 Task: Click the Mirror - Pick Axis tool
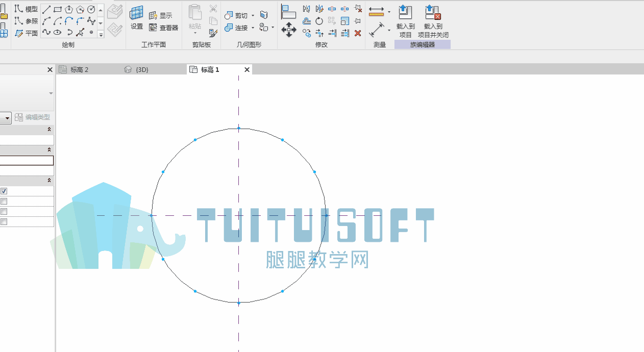(307, 9)
